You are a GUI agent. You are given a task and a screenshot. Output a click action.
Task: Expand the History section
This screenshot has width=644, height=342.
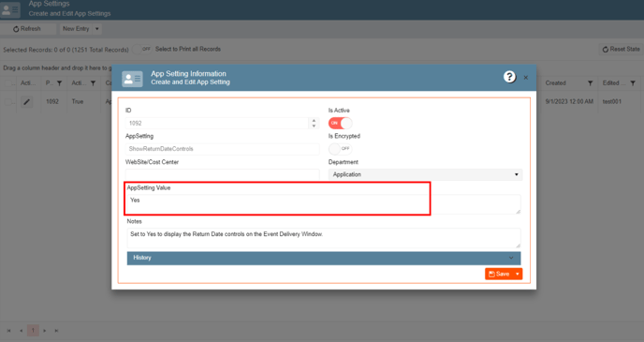[324, 258]
